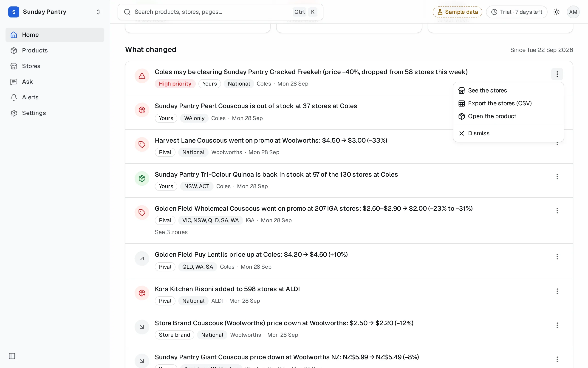Image resolution: width=588 pixels, height=368 pixels.
Task: Select Open the product menu item
Action: pyautogui.click(x=508, y=116)
